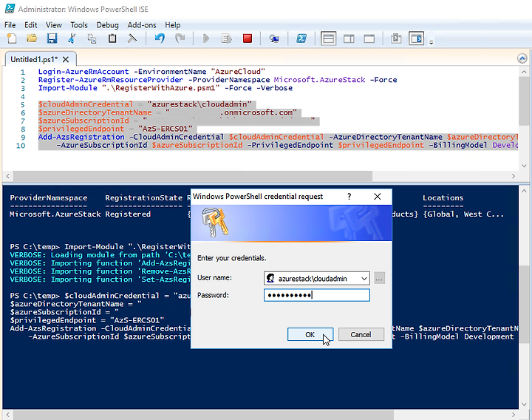Clear console pane icon
The image size is (532, 420).
(x=132, y=38)
